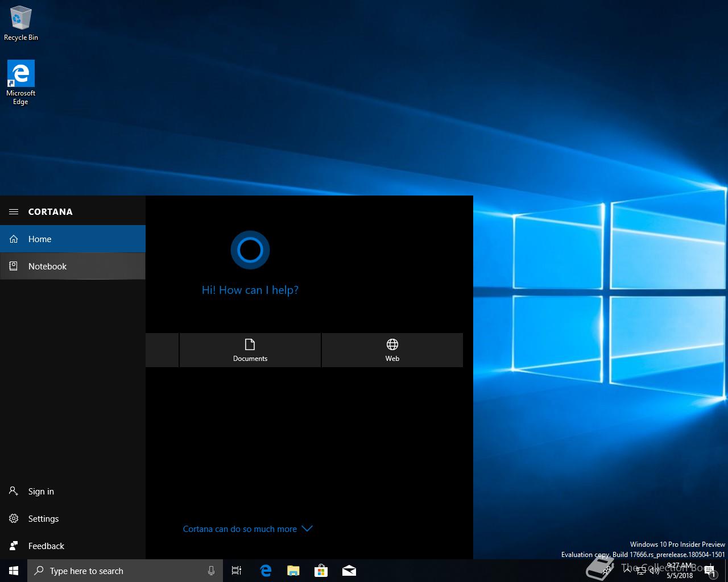Select the Recycle Bin desktop icon

click(x=21, y=23)
